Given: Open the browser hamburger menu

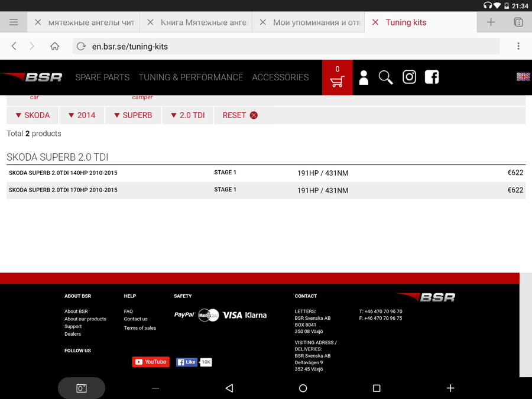Looking at the screenshot, I should click(14, 22).
